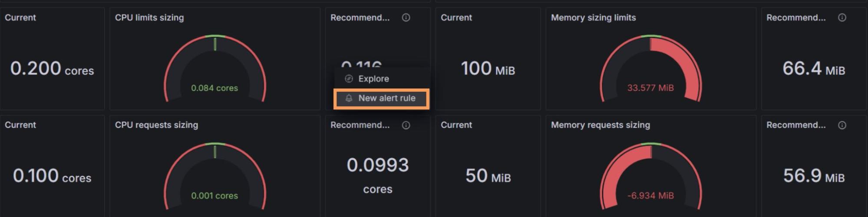868x217 pixels.
Task: Open the CPU requests sizing panel title
Action: (x=156, y=125)
